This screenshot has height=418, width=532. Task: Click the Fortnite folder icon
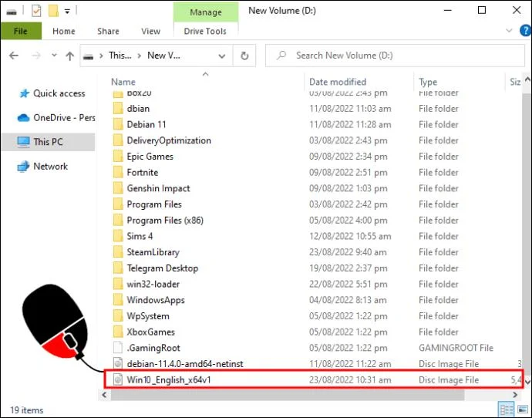[118, 172]
